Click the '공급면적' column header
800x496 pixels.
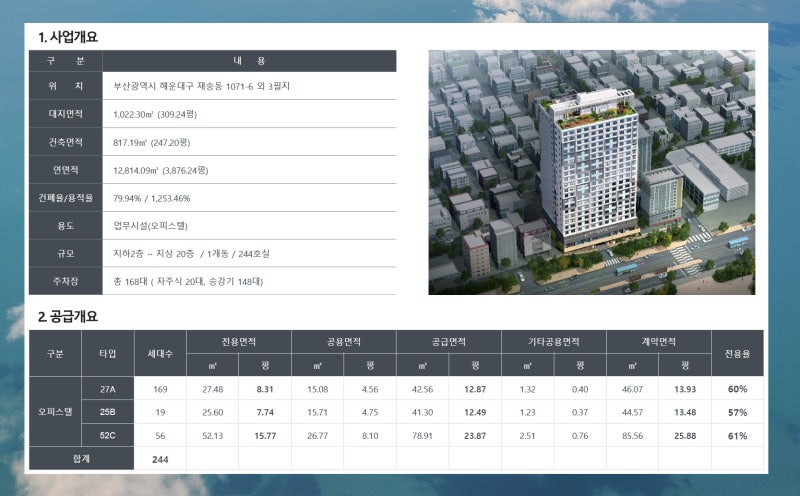(449, 342)
